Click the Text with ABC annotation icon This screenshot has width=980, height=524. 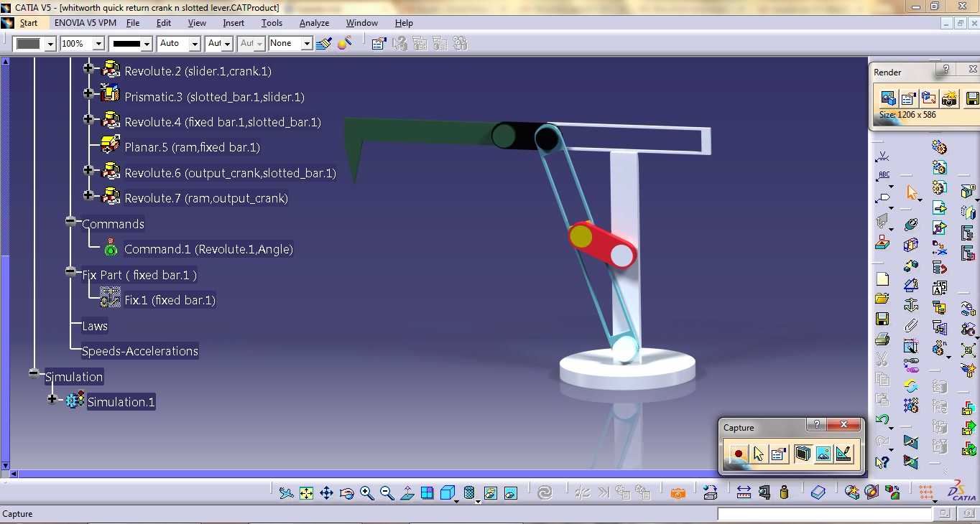coord(883,174)
